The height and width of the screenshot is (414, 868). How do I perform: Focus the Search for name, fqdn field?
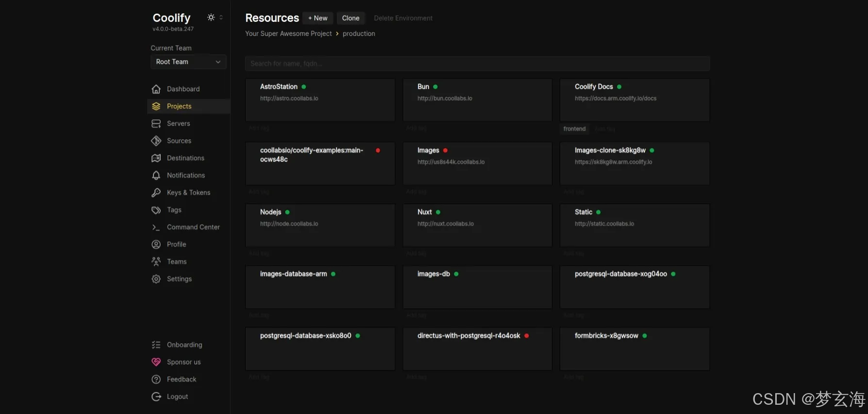[477, 64]
